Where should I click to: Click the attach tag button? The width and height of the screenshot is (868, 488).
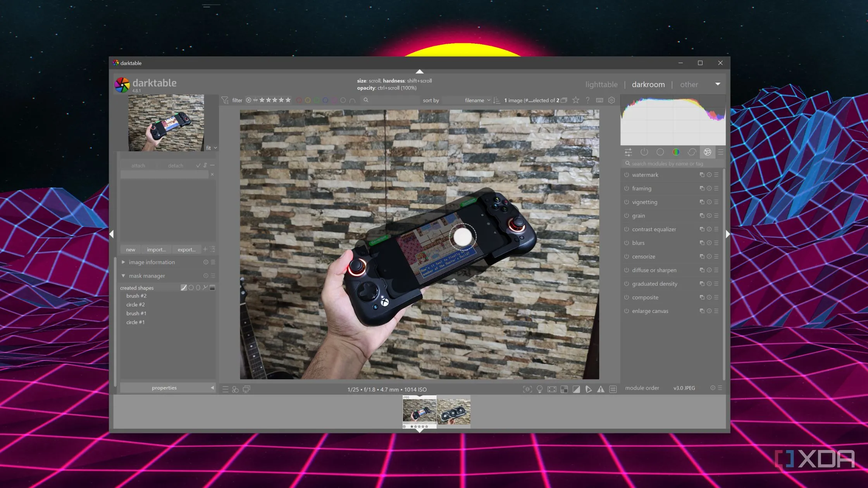click(138, 165)
